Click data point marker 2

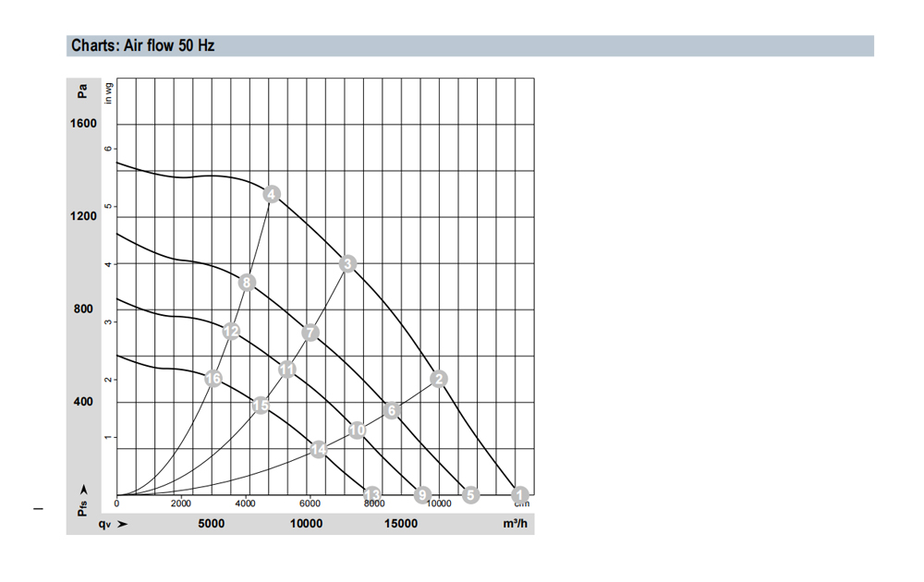tap(438, 379)
